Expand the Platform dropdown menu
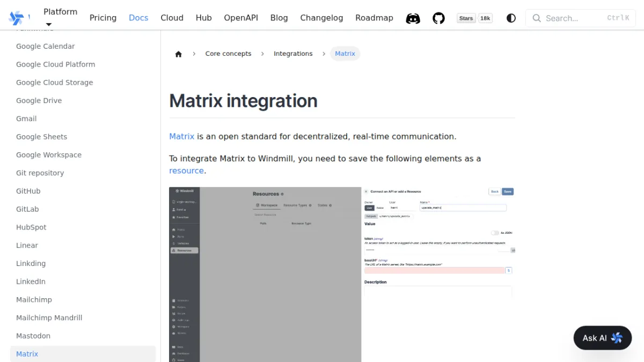Viewport: 644px width, 362px height. 60,18
